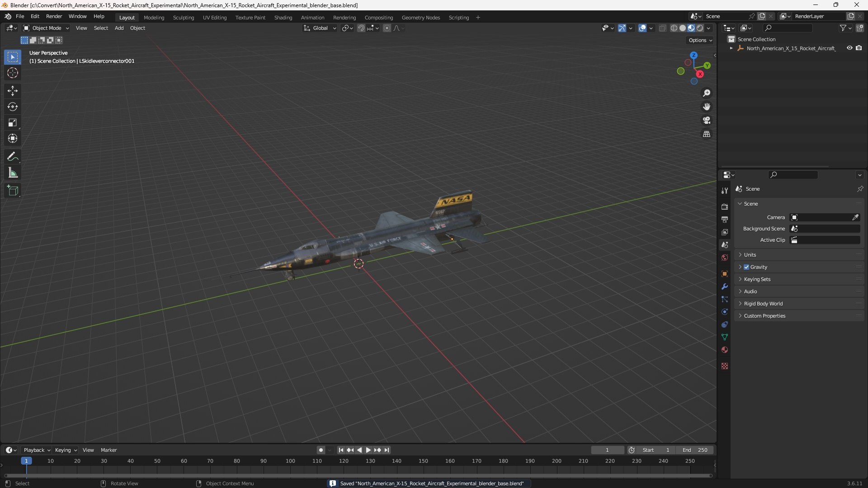Image resolution: width=868 pixels, height=488 pixels.
Task: Open the Object Mode dropdown
Action: [46, 28]
